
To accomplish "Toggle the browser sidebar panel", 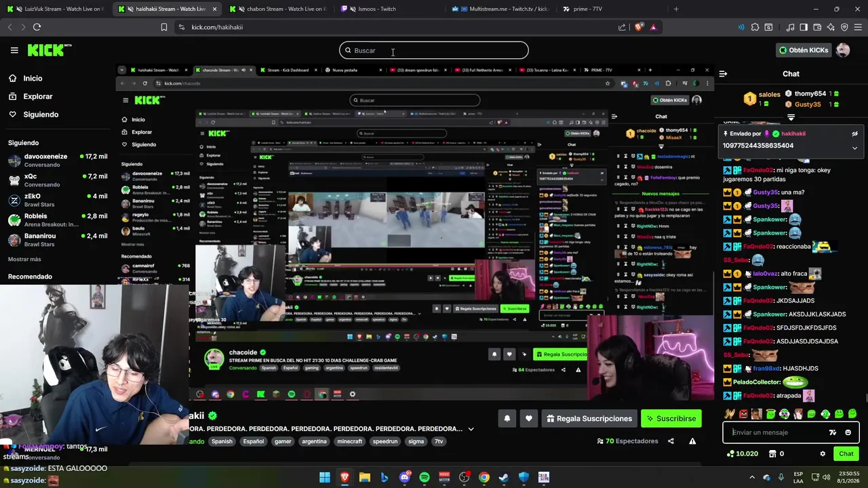I will (x=804, y=27).
